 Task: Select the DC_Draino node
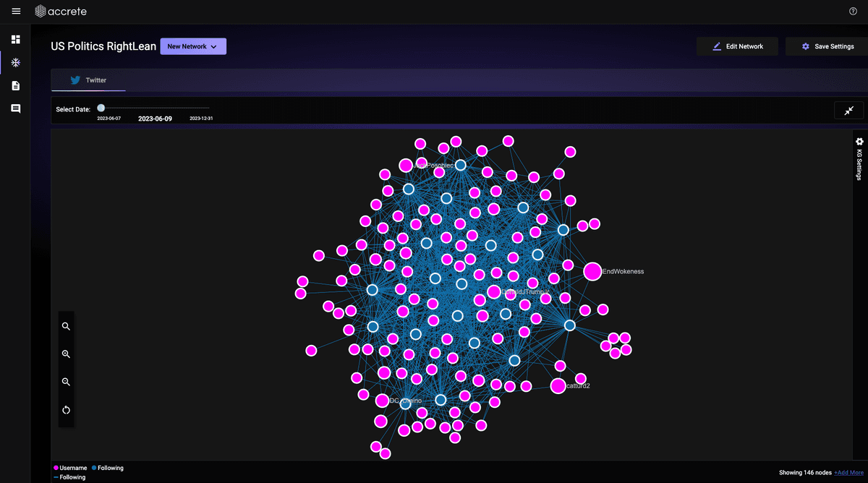382,401
